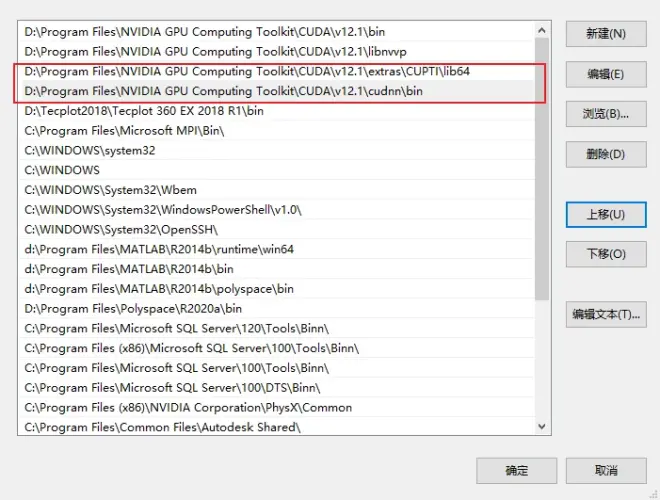Click the 删除(D) button

(x=606, y=154)
